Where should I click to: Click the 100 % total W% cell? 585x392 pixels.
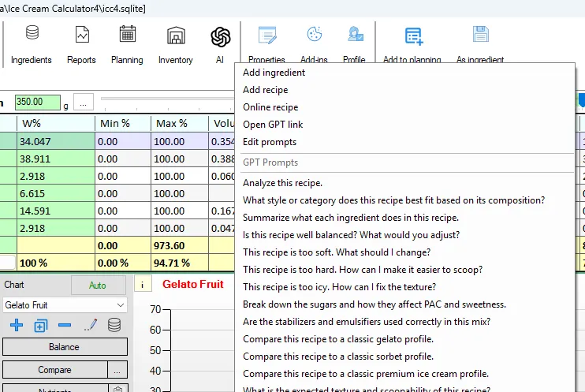(x=56, y=263)
